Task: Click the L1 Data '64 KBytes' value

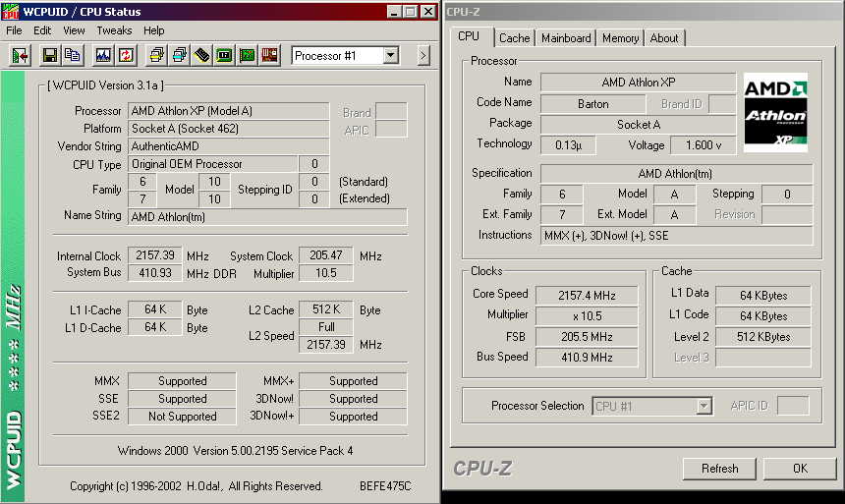Action: [763, 296]
